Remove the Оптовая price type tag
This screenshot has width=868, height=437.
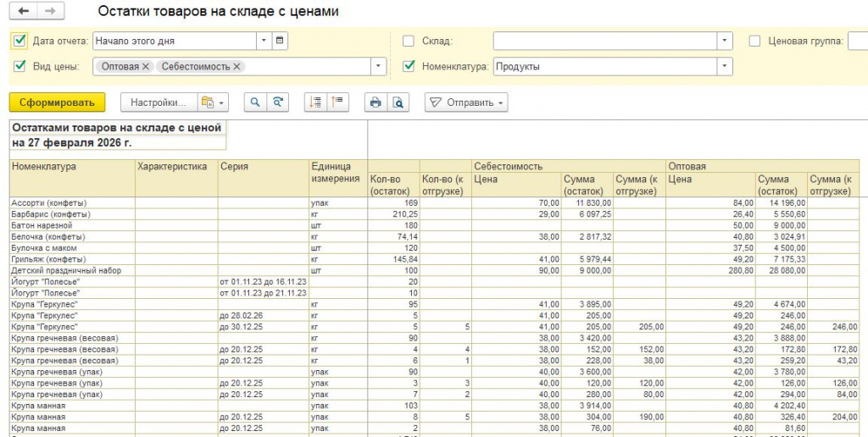(x=146, y=66)
